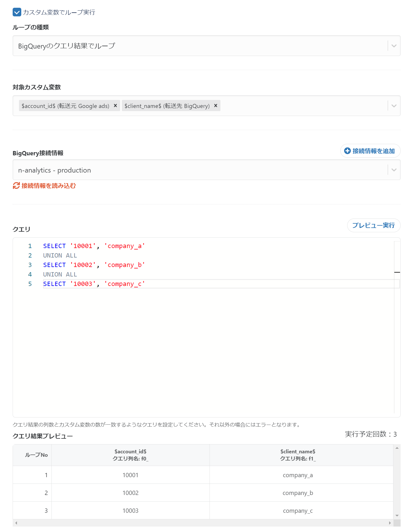Click the preview table scroll up arrow
This screenshot has height=532, width=413.
pos(397,448)
